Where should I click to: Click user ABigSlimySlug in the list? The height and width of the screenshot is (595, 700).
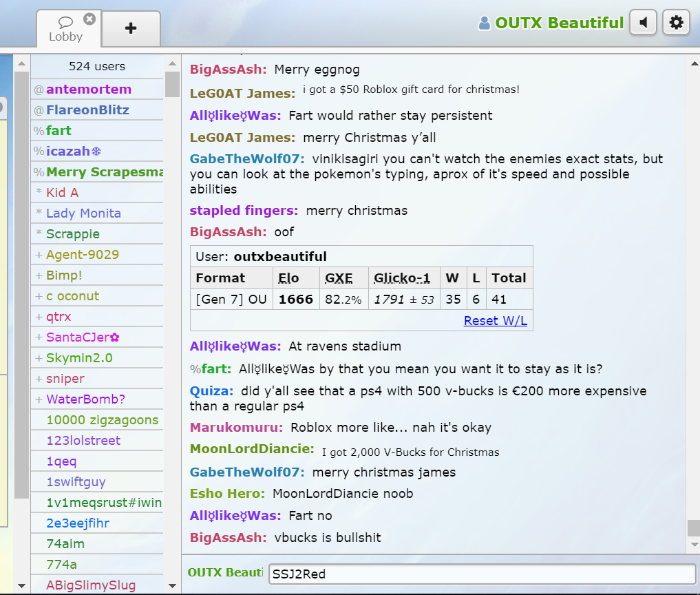click(97, 584)
